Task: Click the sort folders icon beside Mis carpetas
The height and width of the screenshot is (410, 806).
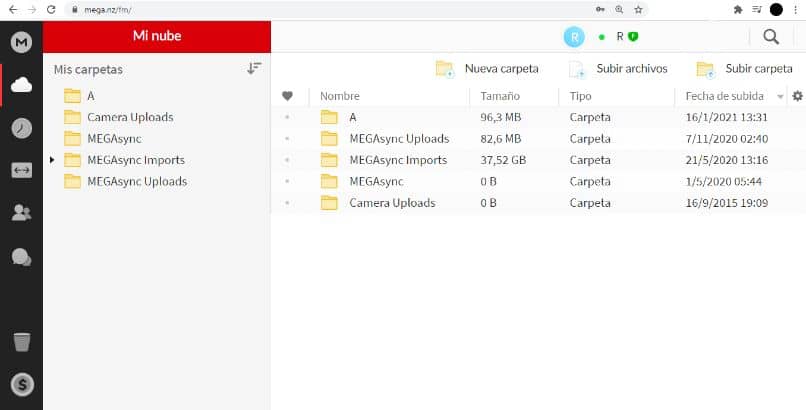Action: point(254,68)
